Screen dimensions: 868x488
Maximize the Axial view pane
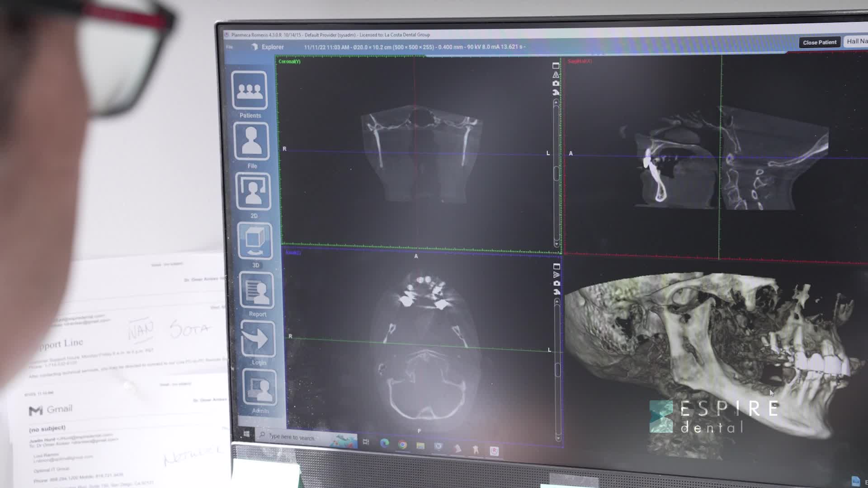[x=557, y=267]
